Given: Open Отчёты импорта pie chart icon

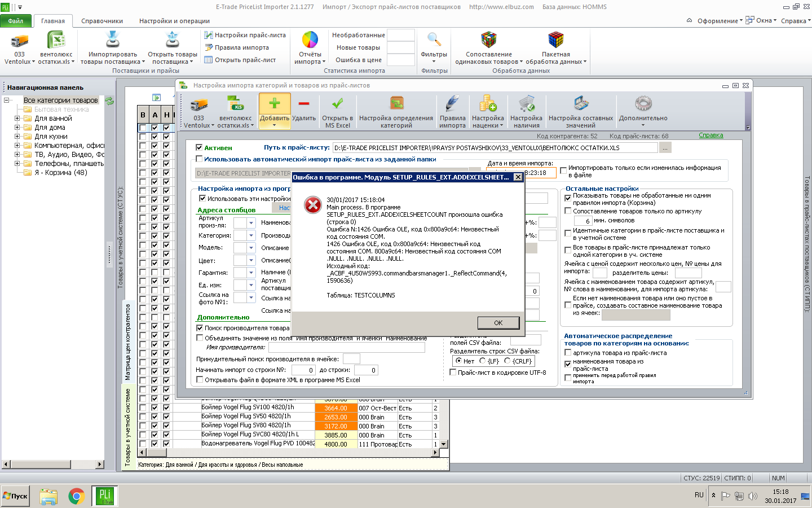Looking at the screenshot, I should point(310,40).
